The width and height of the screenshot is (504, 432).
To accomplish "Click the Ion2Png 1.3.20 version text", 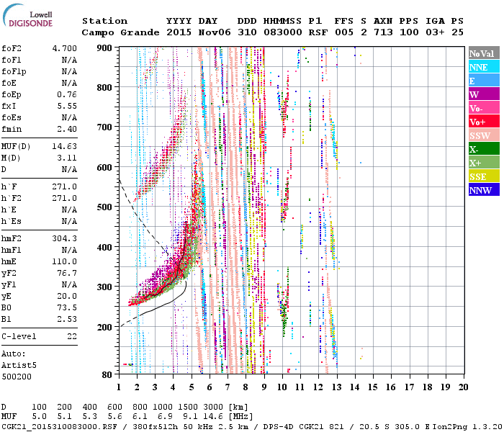I will pos(467,427).
